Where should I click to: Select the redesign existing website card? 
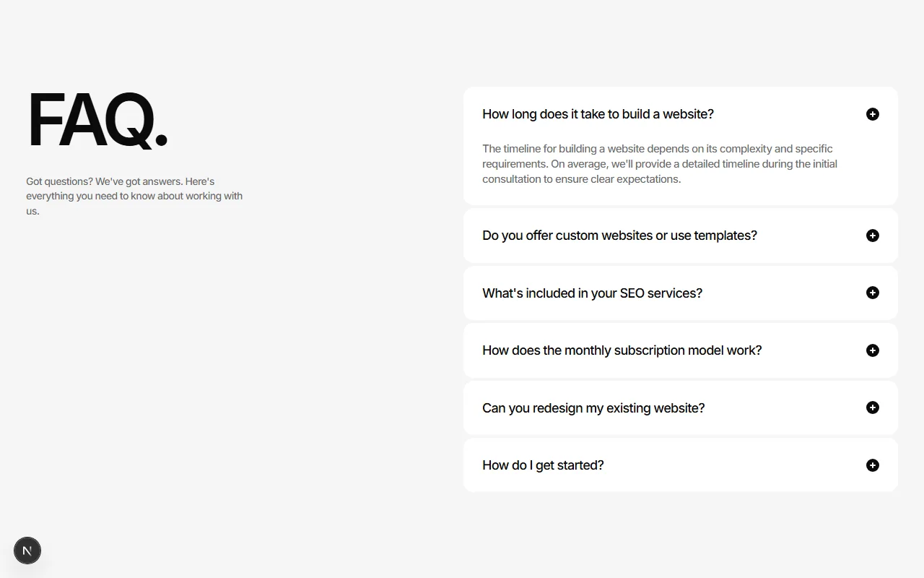681,407
